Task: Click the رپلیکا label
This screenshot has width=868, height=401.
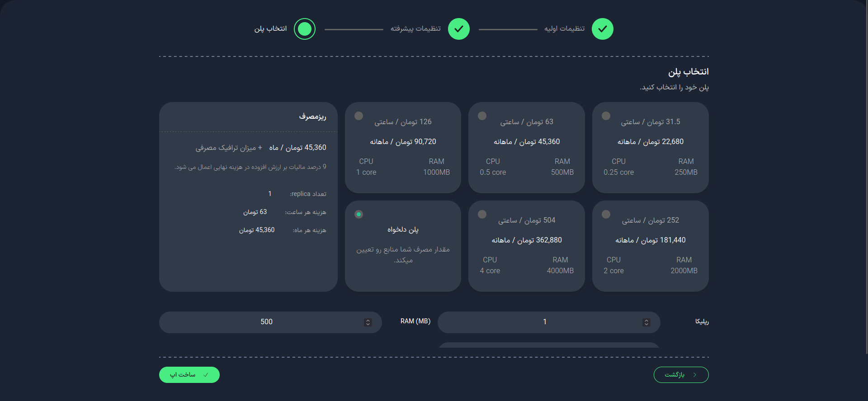Action: [x=702, y=322]
